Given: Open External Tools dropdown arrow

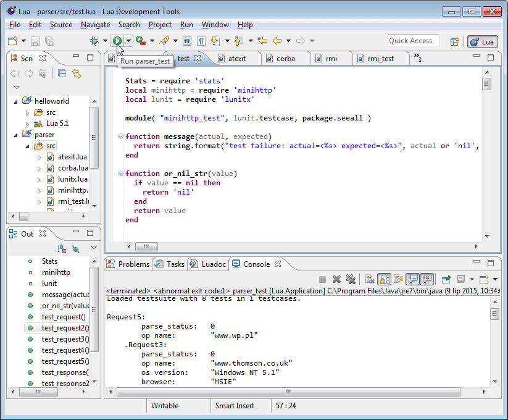Looking at the screenshot, I should tap(152, 41).
